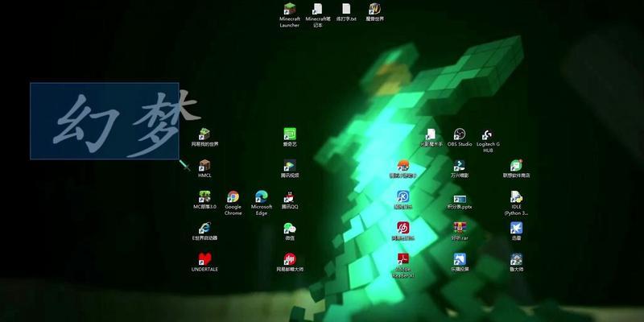Select the E世界启动器 shortcut

(x=204, y=231)
